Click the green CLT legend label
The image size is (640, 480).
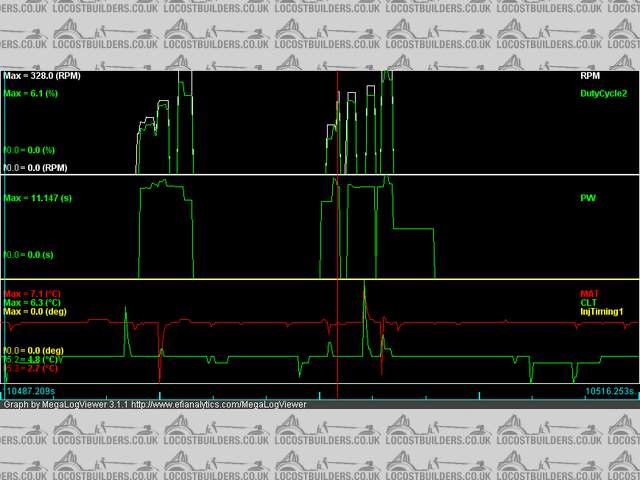[x=589, y=303]
